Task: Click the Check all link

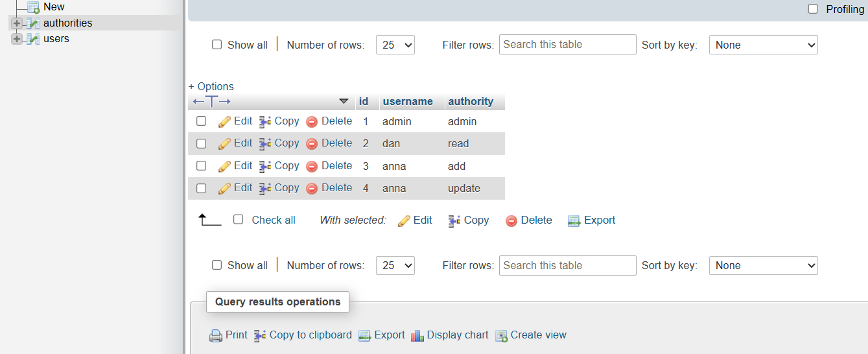Action: [273, 220]
